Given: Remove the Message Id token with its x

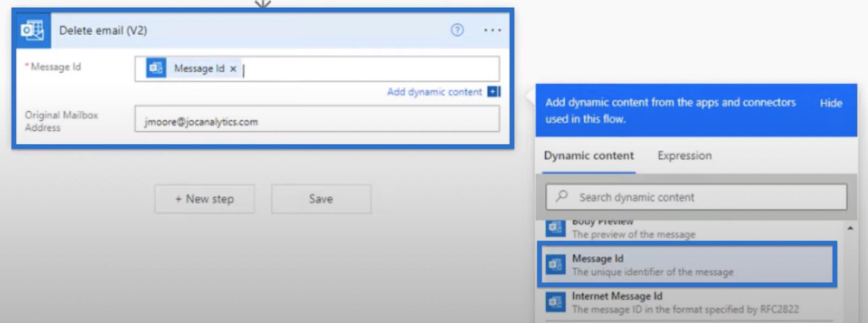Looking at the screenshot, I should coord(233,69).
